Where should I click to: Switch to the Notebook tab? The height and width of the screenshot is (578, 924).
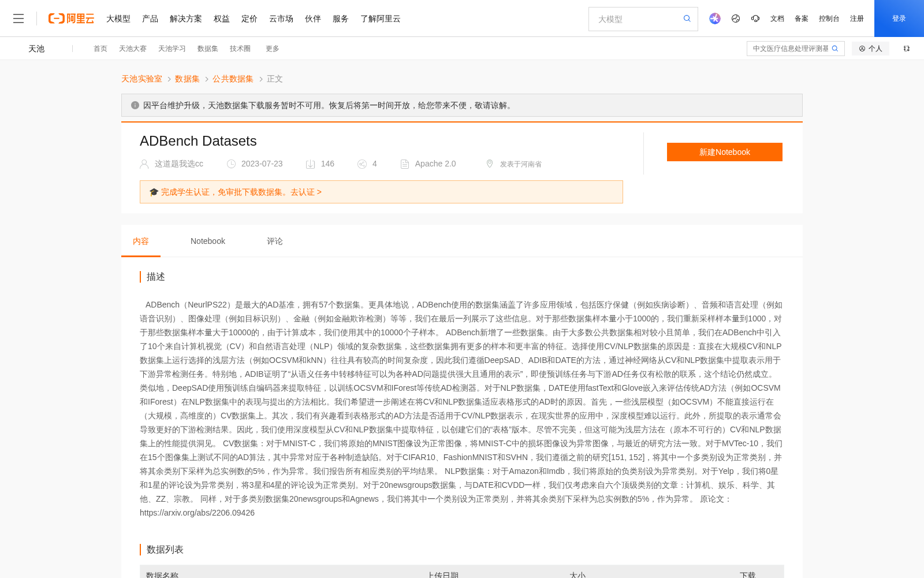point(208,241)
